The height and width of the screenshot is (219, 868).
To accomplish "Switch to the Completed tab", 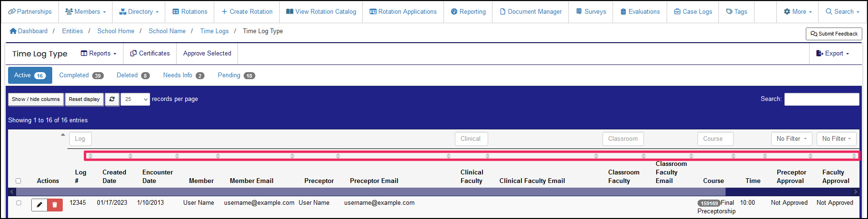I will click(x=81, y=75).
